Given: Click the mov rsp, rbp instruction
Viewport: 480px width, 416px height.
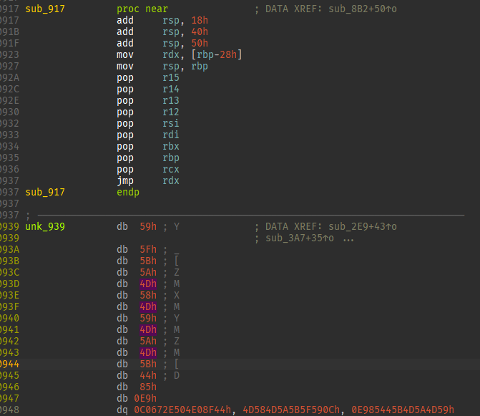Looking at the screenshot, I should click(162, 66).
